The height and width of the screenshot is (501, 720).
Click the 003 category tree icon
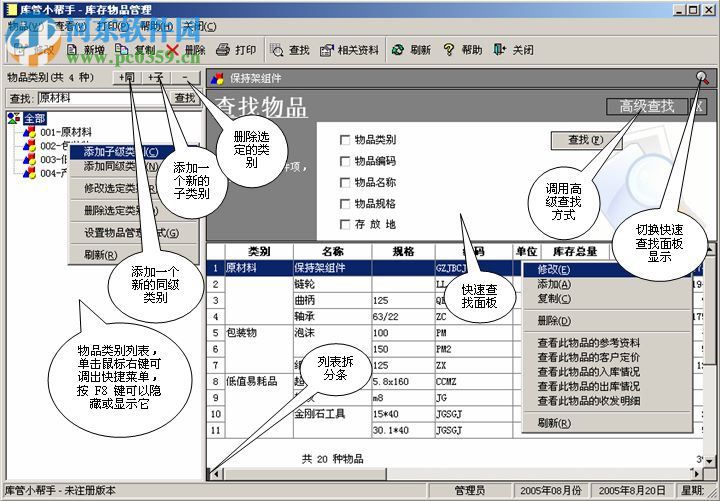[30, 159]
